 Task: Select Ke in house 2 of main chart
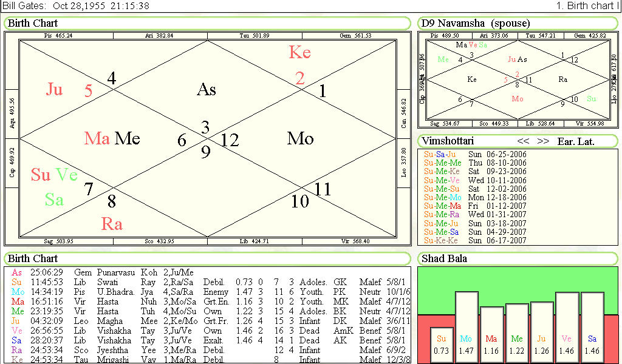tap(299, 53)
